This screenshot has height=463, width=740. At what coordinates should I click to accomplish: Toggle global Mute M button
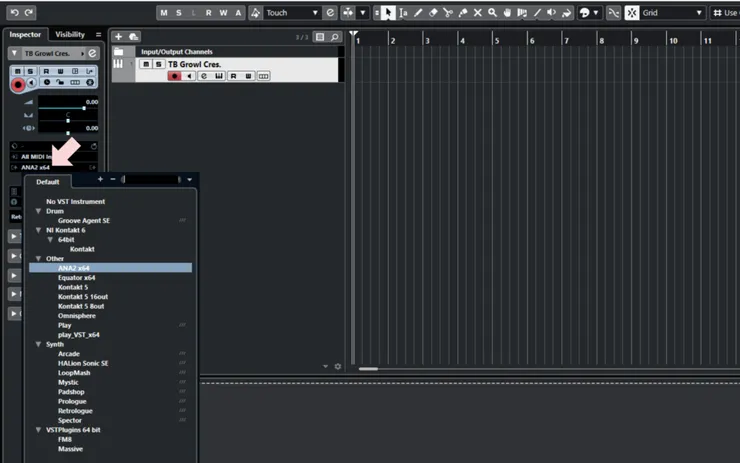pos(164,13)
